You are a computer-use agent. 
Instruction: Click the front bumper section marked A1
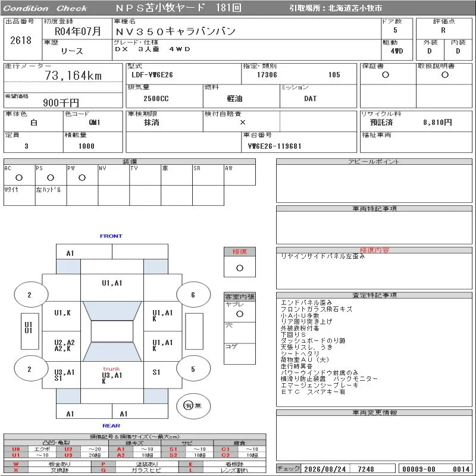point(84,252)
